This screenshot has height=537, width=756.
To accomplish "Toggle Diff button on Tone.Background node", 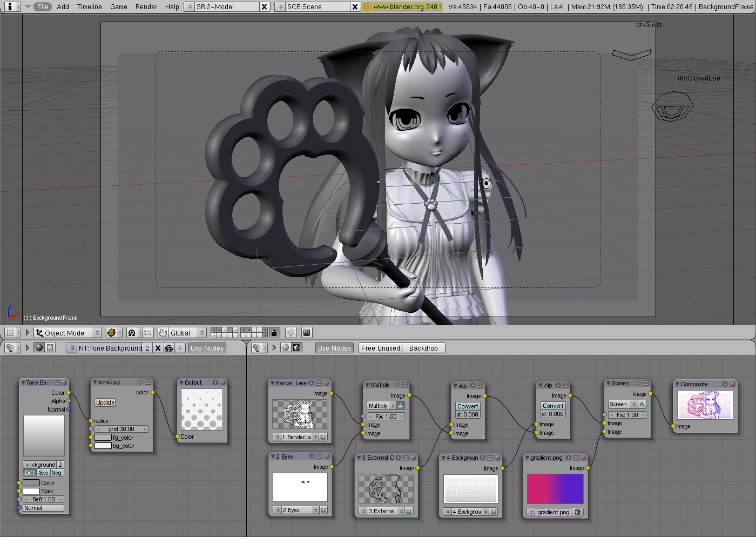I will pos(30,473).
